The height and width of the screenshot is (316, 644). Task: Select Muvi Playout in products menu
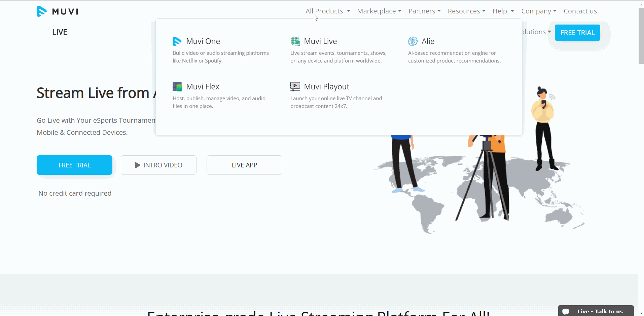(327, 87)
